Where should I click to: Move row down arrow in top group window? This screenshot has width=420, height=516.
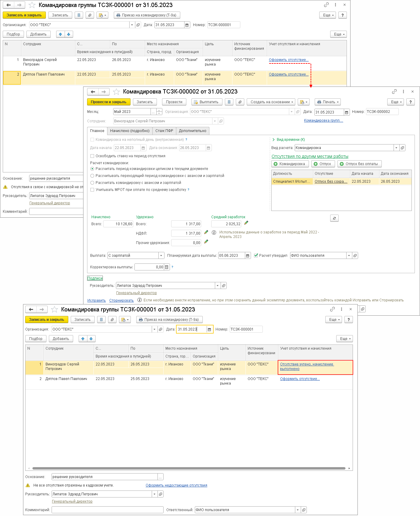(x=69, y=34)
